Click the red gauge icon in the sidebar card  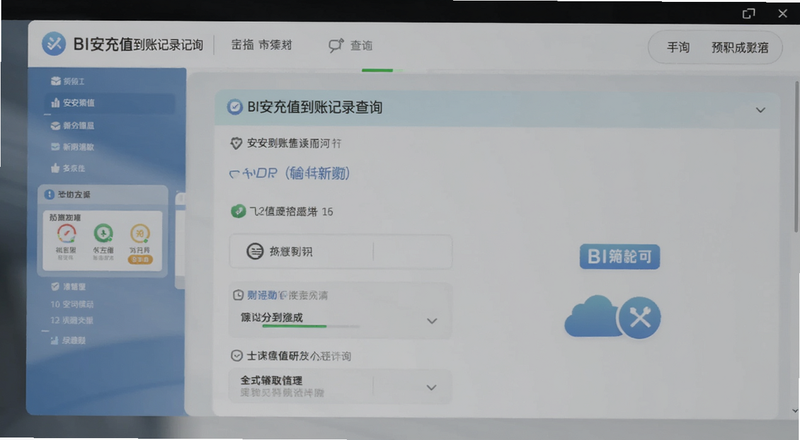[66, 233]
